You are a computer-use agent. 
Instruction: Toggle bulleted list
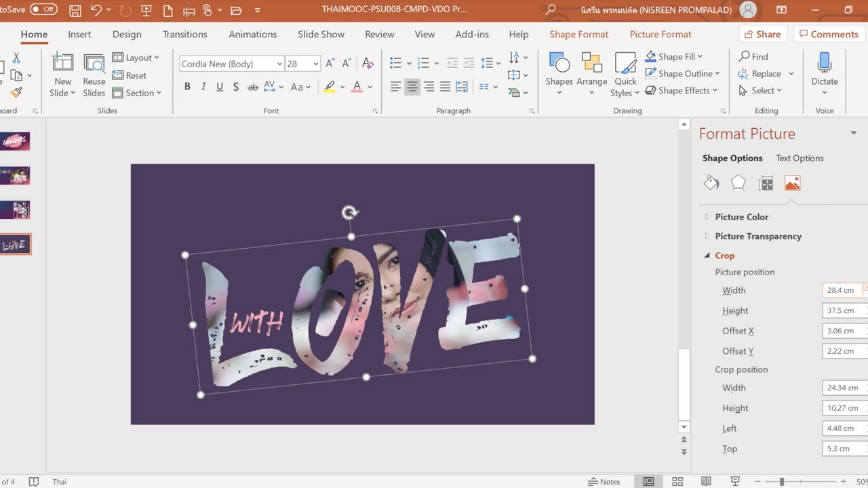point(396,63)
